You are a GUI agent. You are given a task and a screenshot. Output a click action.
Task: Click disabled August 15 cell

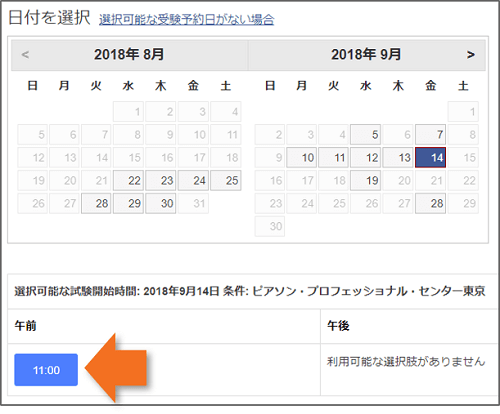click(128, 157)
